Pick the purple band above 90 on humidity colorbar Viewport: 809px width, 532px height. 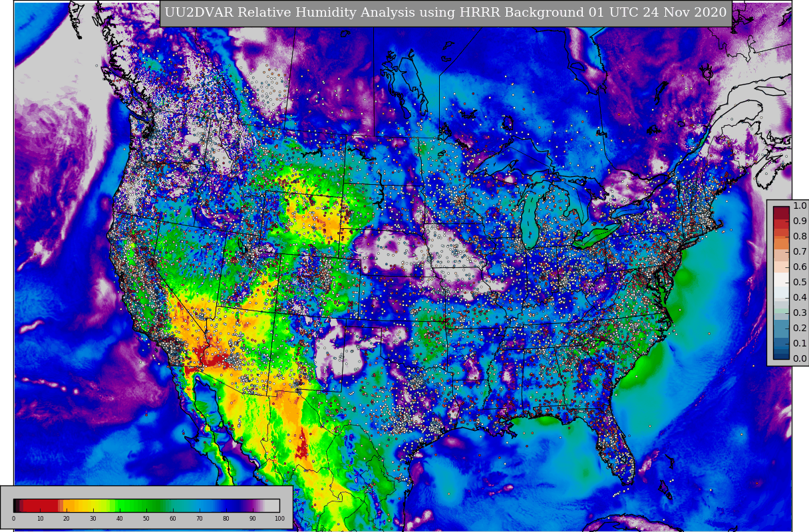[x=253, y=505]
